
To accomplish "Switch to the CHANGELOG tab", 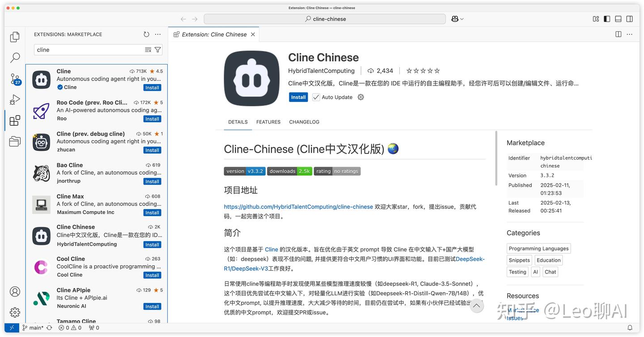I will [304, 121].
